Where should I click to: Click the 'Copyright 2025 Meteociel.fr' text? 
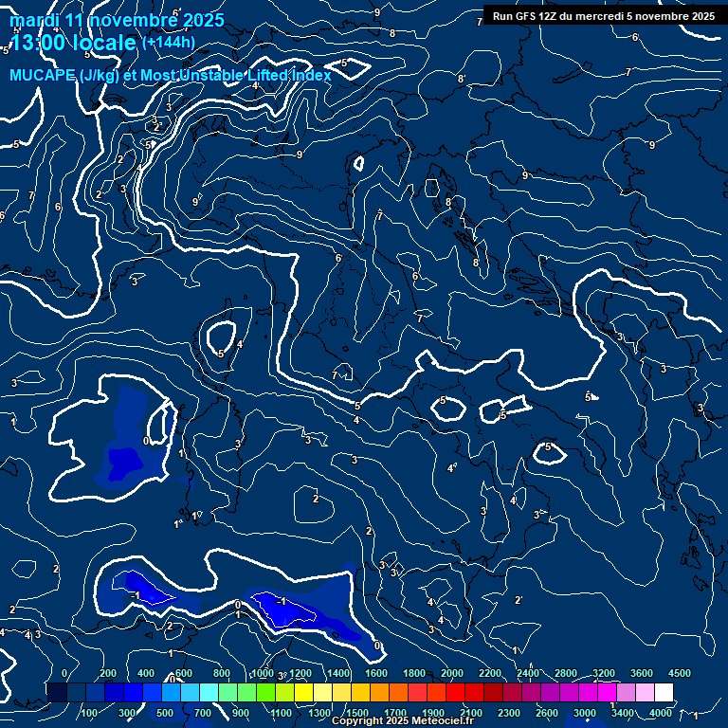point(403,720)
